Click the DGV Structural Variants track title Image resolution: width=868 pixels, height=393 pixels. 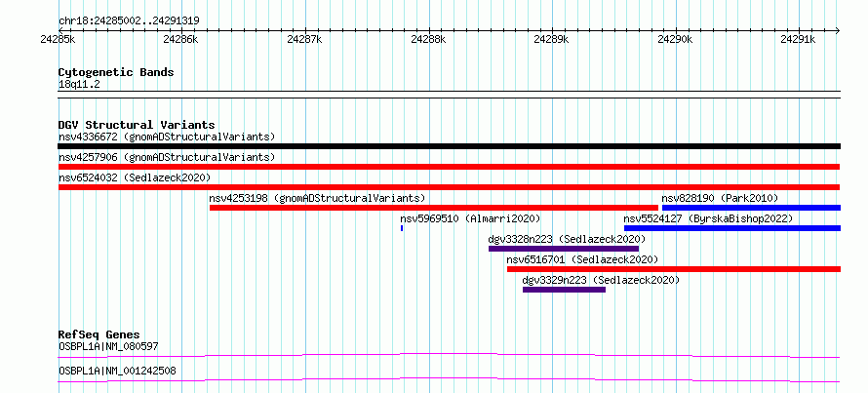pos(137,125)
